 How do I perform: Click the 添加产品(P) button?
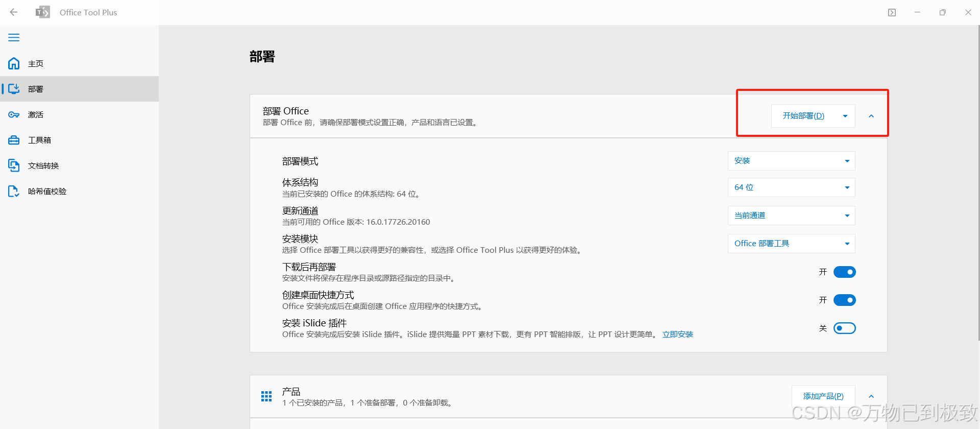pos(823,396)
